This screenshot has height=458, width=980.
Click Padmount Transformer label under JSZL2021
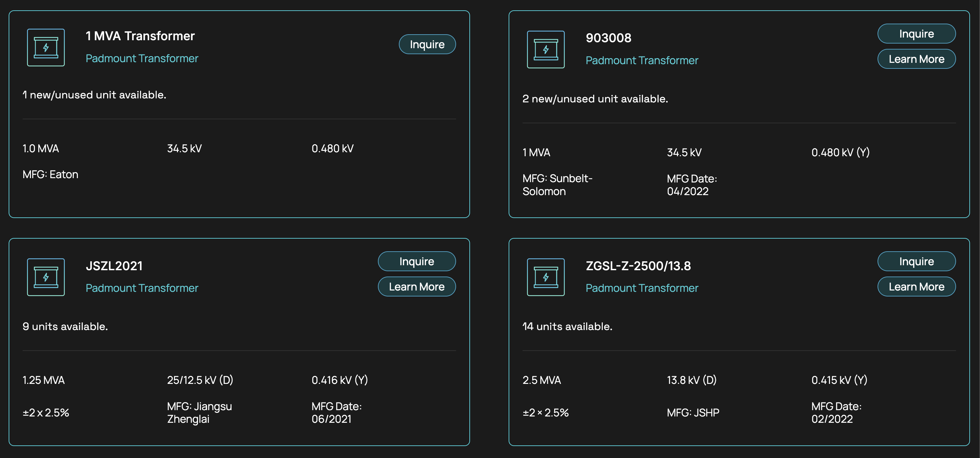pos(142,288)
